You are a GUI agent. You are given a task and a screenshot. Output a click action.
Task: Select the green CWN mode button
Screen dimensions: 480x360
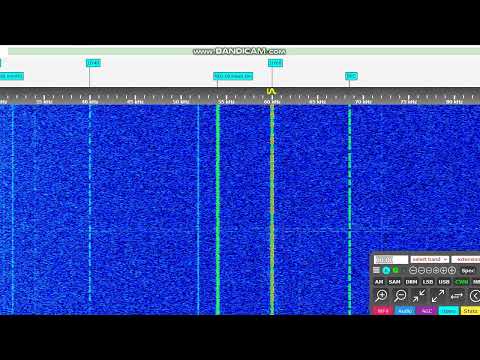tap(461, 282)
